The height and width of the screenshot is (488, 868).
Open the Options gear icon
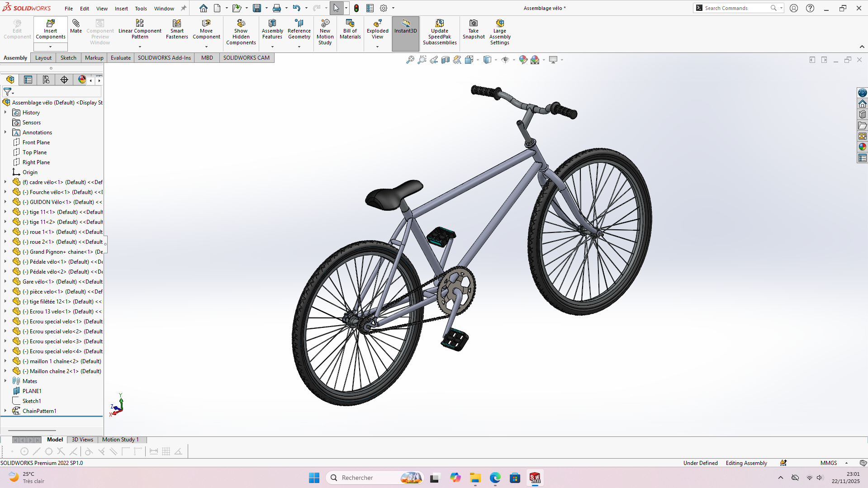pos(384,8)
